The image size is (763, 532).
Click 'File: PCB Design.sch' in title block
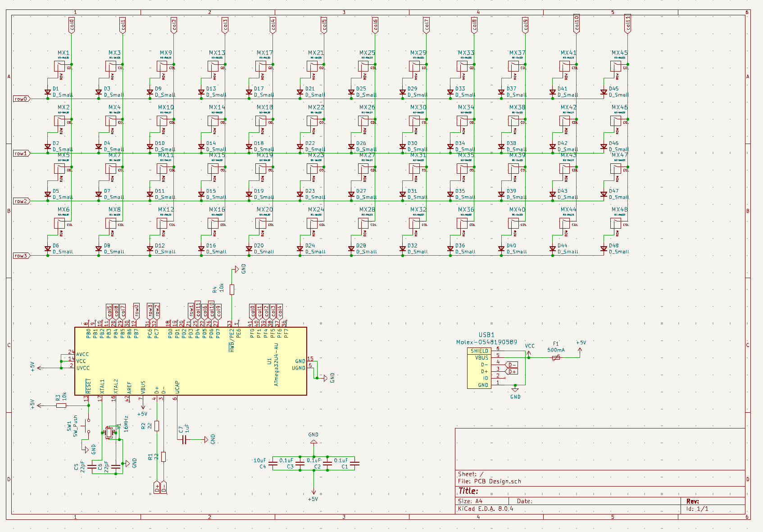pos(490,481)
